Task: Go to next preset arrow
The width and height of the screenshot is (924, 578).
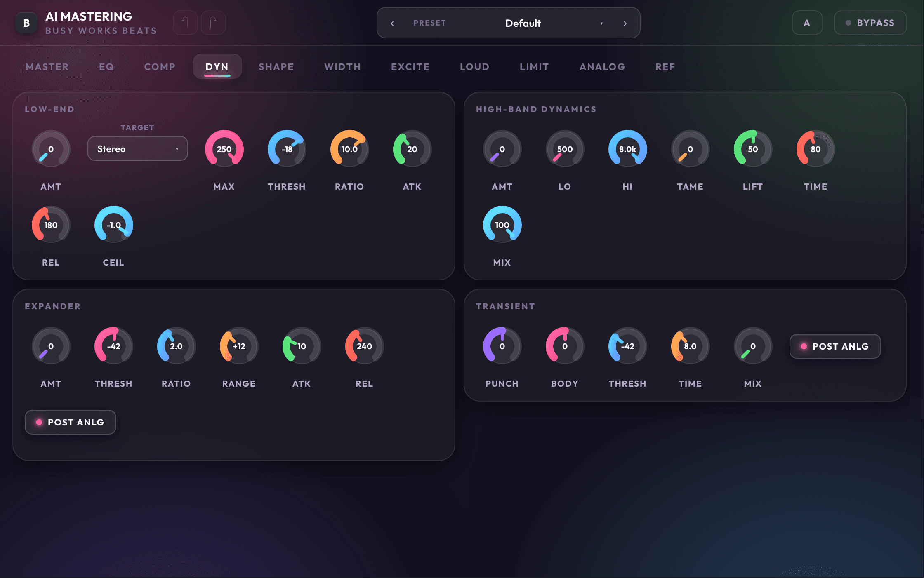Action: (x=625, y=23)
